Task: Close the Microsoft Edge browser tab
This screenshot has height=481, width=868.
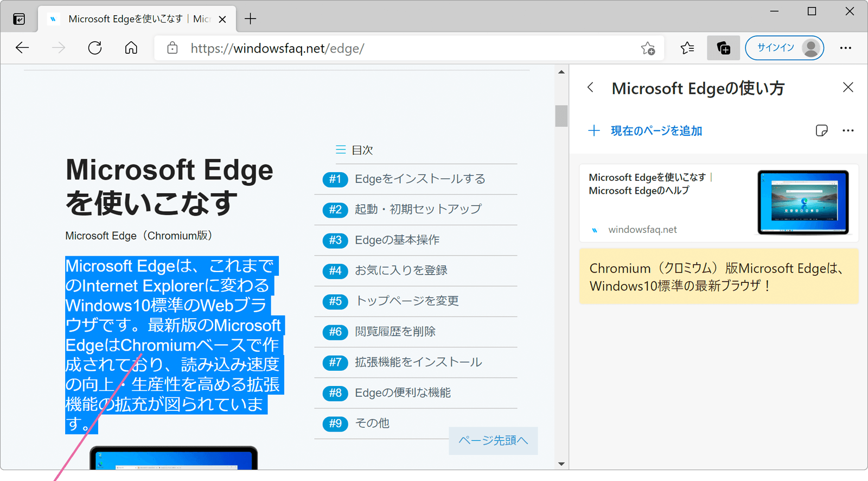Action: pyautogui.click(x=222, y=20)
